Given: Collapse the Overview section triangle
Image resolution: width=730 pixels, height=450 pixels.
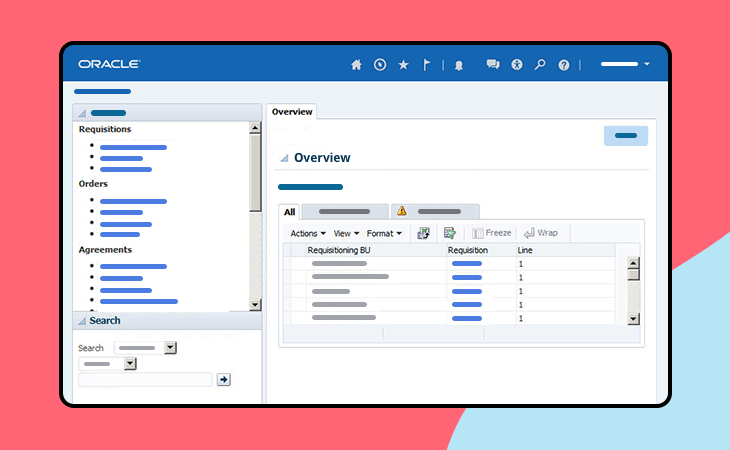Looking at the screenshot, I should tap(284, 158).
